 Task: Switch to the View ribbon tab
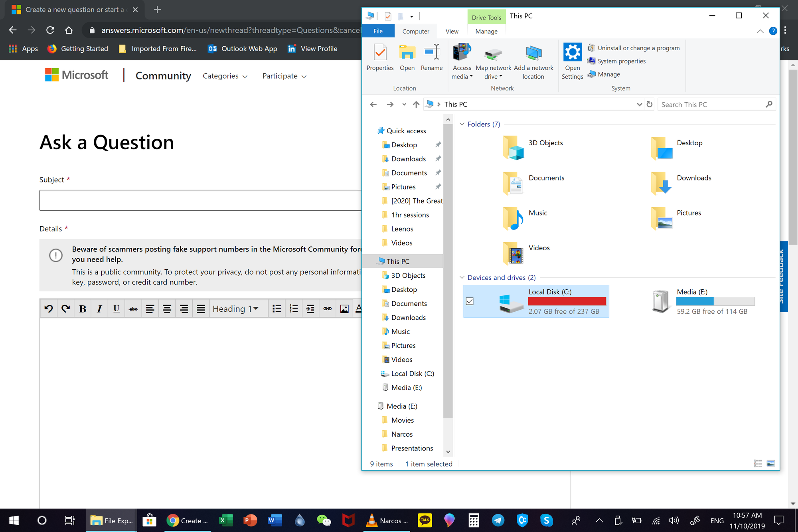452,31
